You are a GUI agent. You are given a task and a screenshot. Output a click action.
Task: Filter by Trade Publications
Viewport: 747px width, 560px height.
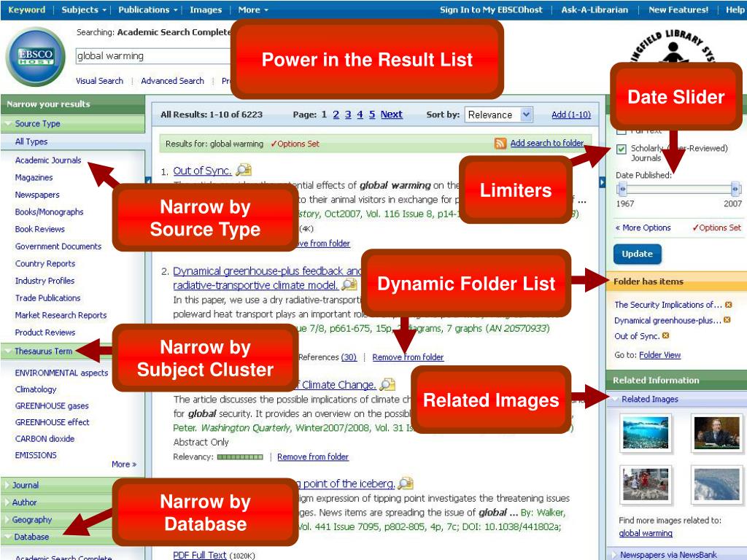47,298
